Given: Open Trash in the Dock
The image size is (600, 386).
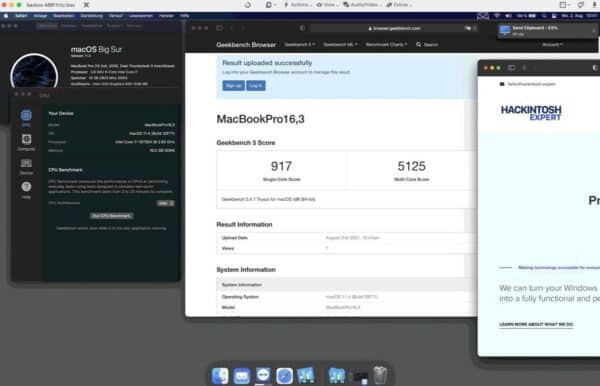Looking at the screenshot, I should point(380,376).
